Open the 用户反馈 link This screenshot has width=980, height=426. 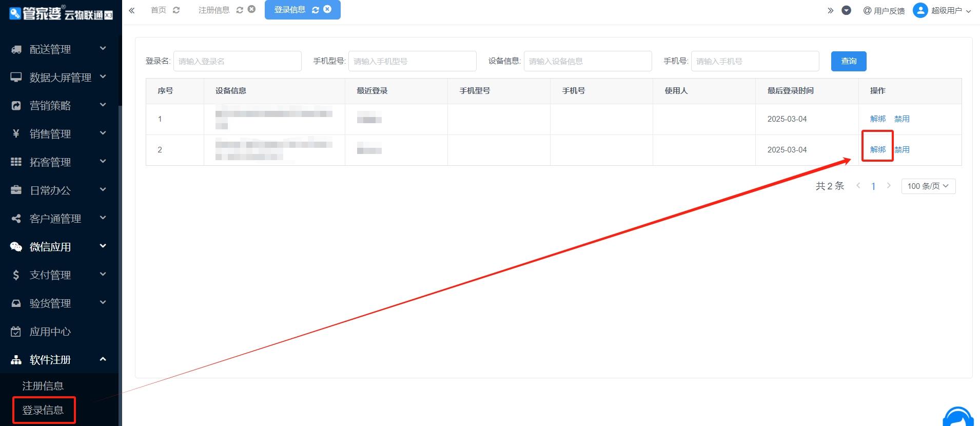click(x=884, y=11)
